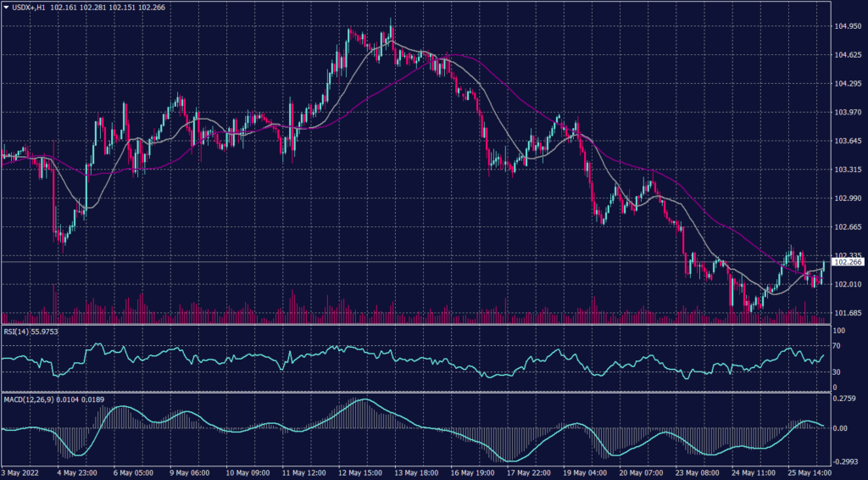Click the RSI 30 level label
This screenshot has height=480, width=868.
pyautogui.click(x=837, y=371)
